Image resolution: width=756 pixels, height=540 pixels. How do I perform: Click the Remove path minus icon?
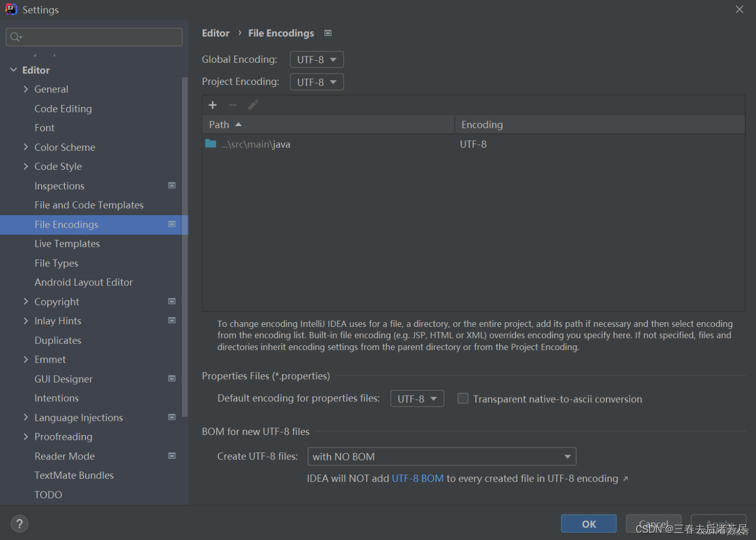point(233,105)
